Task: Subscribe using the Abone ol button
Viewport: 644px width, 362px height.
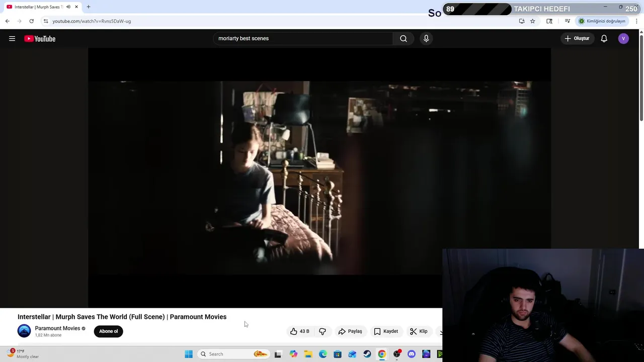Action: [108, 331]
